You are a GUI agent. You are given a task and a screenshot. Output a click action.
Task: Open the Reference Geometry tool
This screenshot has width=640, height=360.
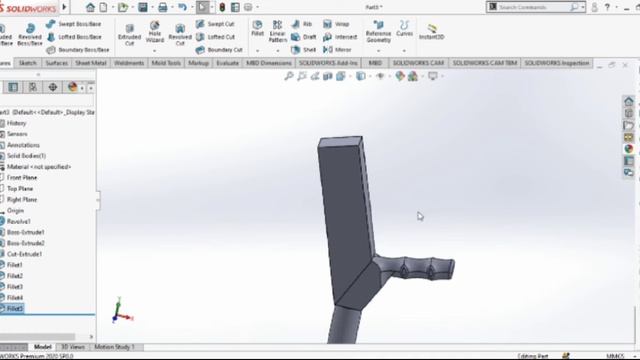(378, 32)
